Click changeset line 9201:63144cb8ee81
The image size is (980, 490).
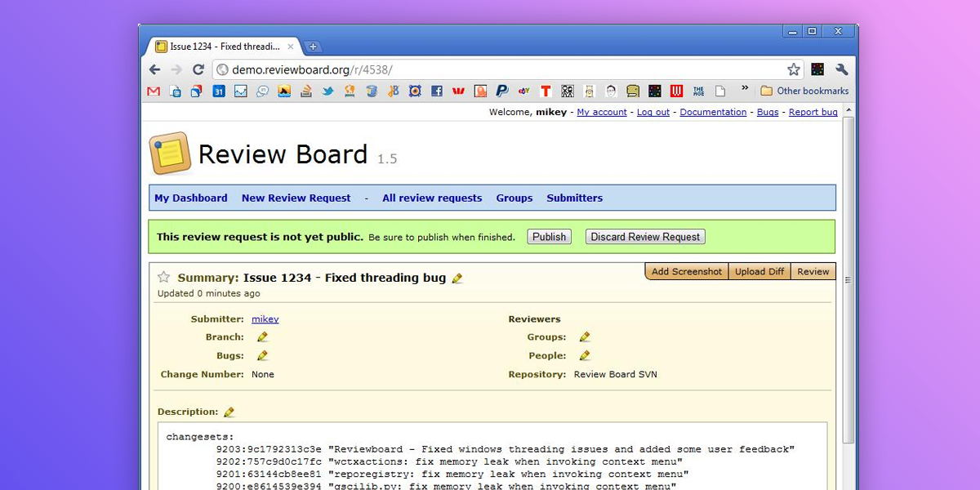[x=452, y=474]
